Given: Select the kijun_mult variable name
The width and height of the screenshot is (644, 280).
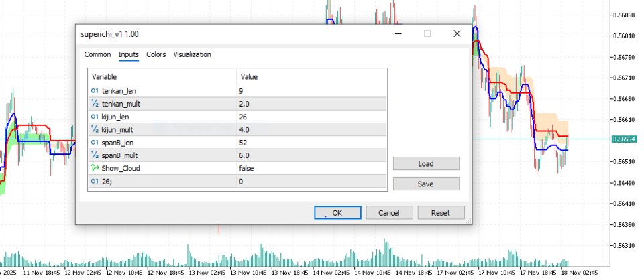Looking at the screenshot, I should point(117,130).
